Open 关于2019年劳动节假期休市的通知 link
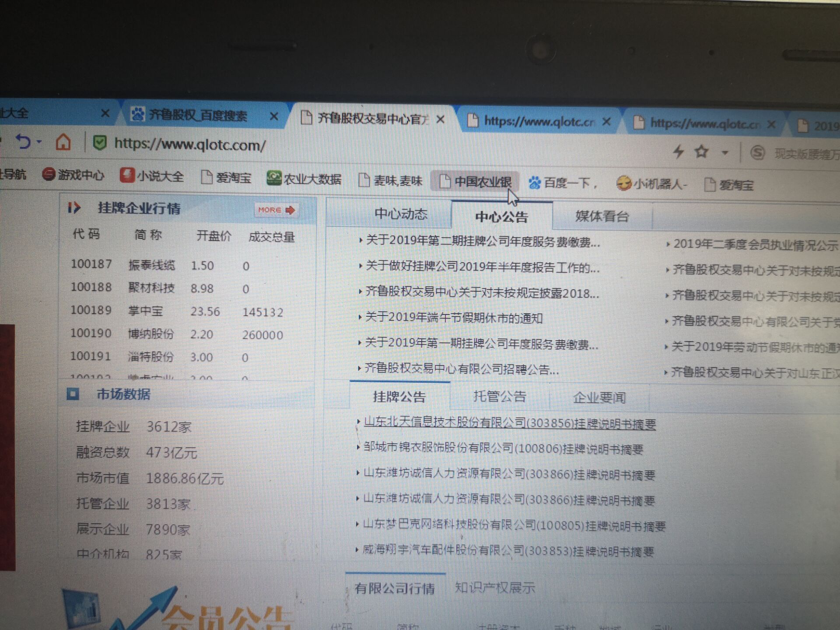This screenshot has height=630, width=840. coord(755,347)
